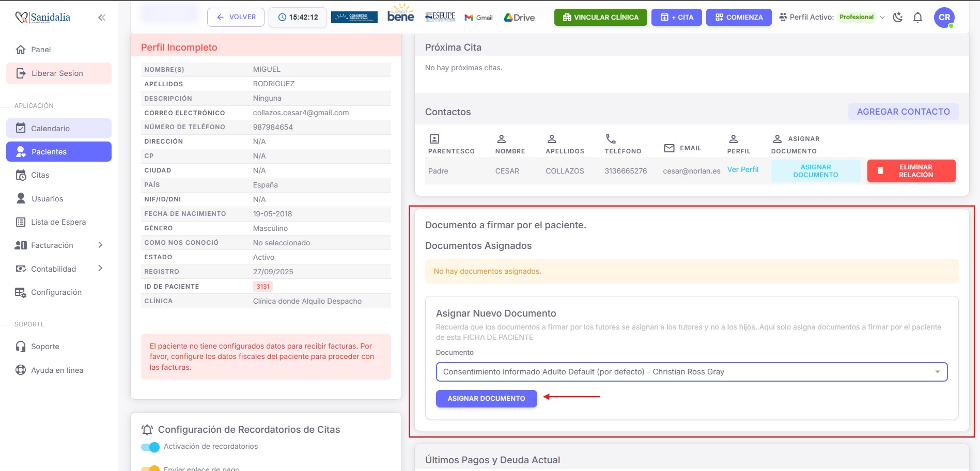Click the ESEUPE logo shortcut
This screenshot has width=980, height=471.
click(440, 17)
